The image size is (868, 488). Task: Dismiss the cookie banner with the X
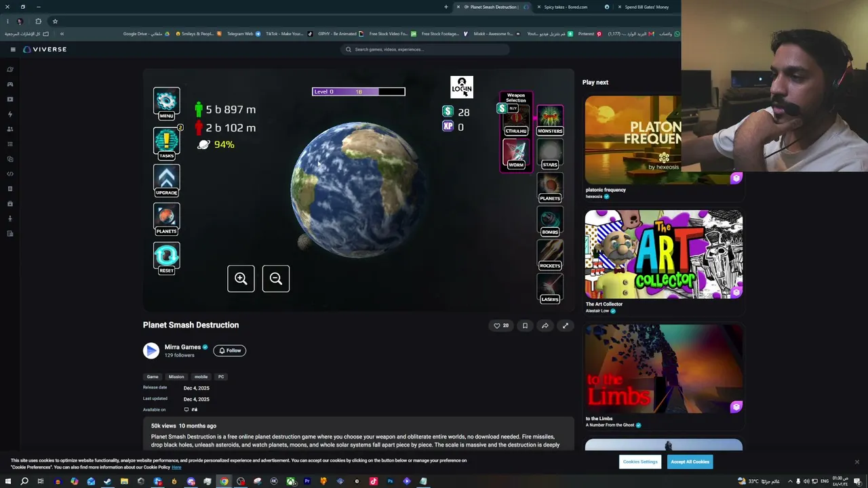click(x=857, y=462)
